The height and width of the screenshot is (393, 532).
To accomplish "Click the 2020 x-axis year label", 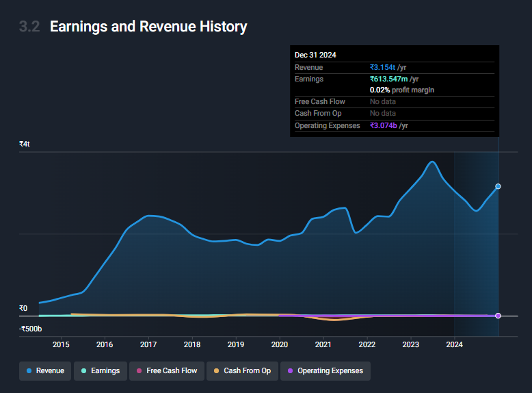I will 280,345.
